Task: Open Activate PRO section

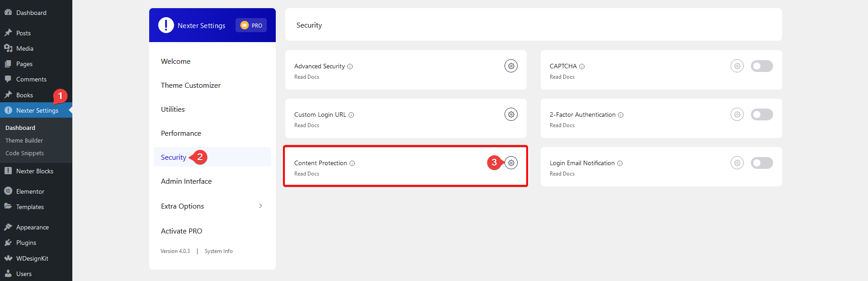Action: tap(181, 231)
